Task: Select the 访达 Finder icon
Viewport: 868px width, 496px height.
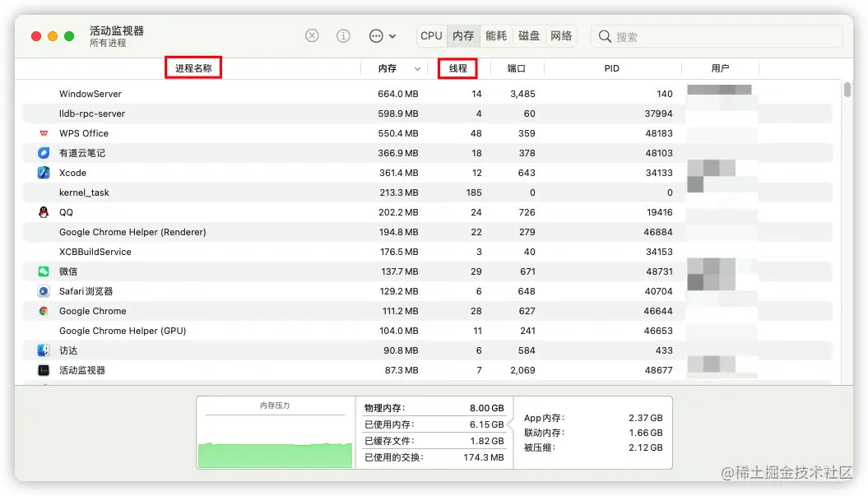Action: coord(44,350)
